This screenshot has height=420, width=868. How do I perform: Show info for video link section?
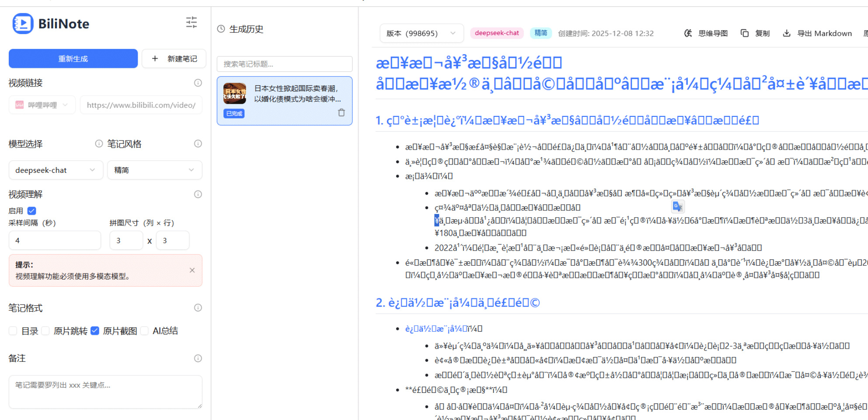pyautogui.click(x=198, y=83)
